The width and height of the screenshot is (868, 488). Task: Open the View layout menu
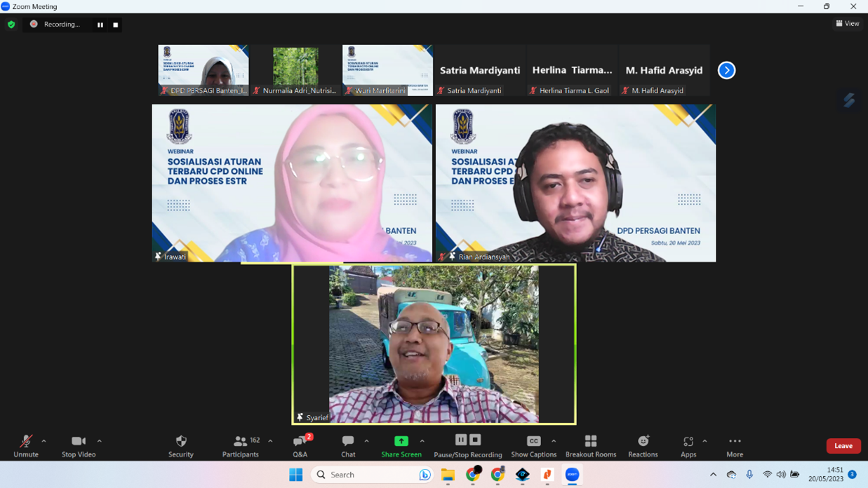[x=848, y=24]
